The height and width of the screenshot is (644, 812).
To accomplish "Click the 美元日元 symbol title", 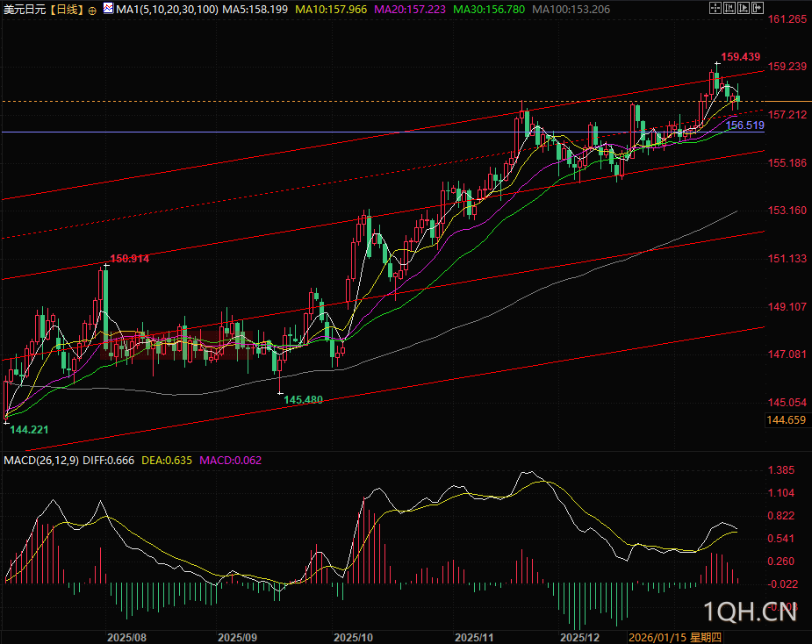I will pos(24,10).
